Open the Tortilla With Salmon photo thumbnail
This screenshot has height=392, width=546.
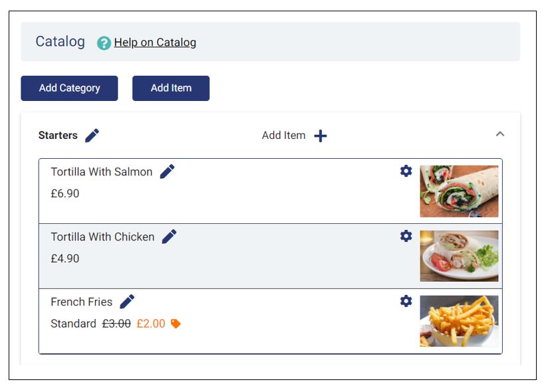click(459, 191)
